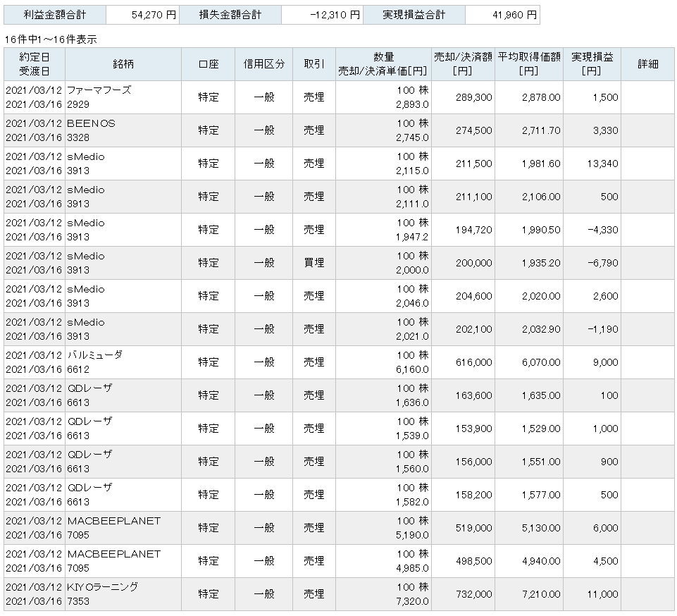Click the 売却/決済額 column header

(464, 64)
